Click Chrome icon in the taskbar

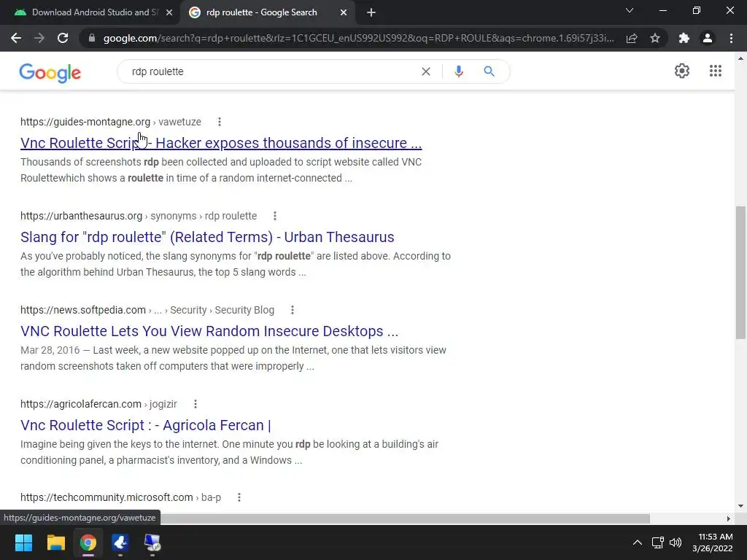[88, 542]
